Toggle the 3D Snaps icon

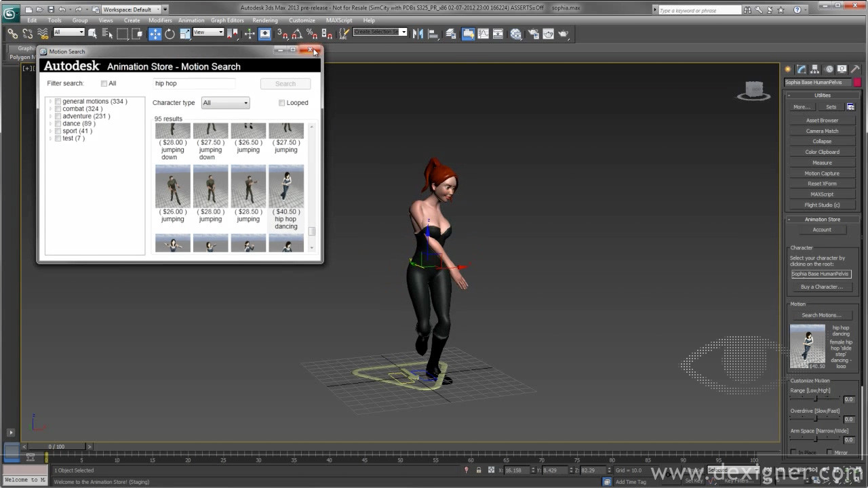coord(282,33)
